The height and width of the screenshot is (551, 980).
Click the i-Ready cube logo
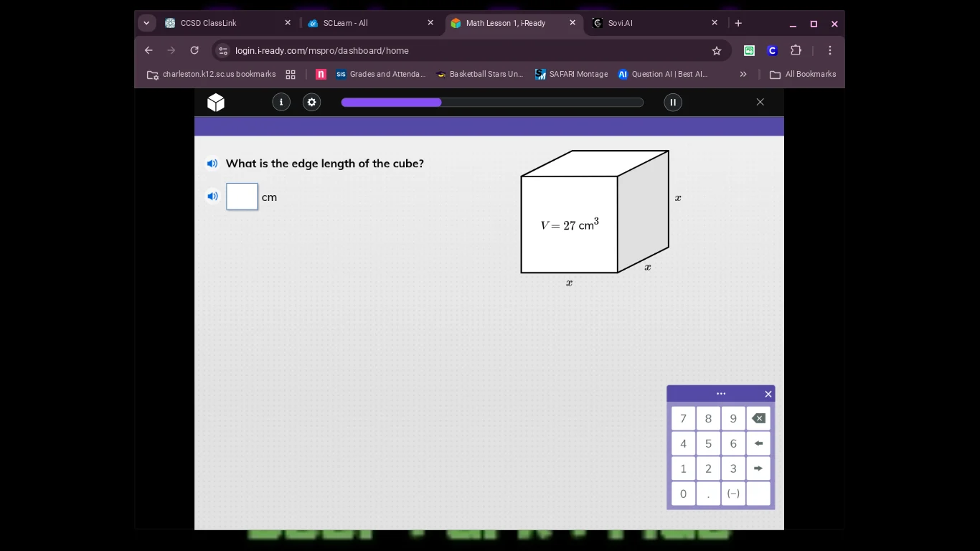point(215,102)
